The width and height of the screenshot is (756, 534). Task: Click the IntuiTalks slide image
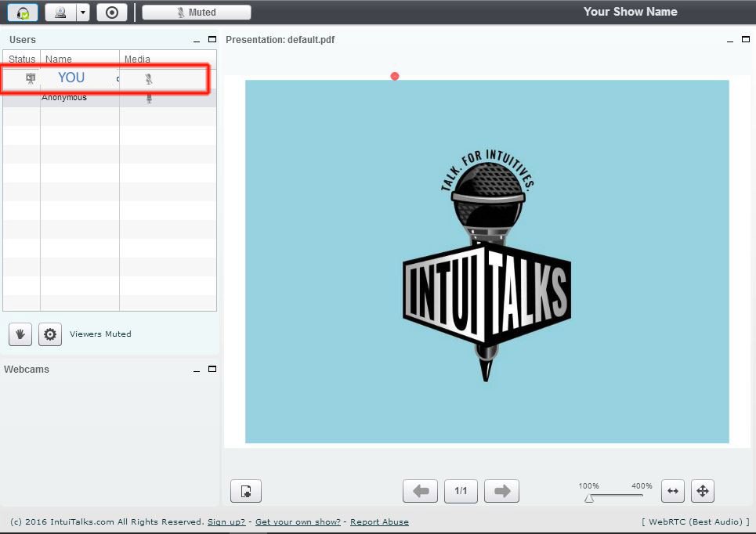click(487, 262)
